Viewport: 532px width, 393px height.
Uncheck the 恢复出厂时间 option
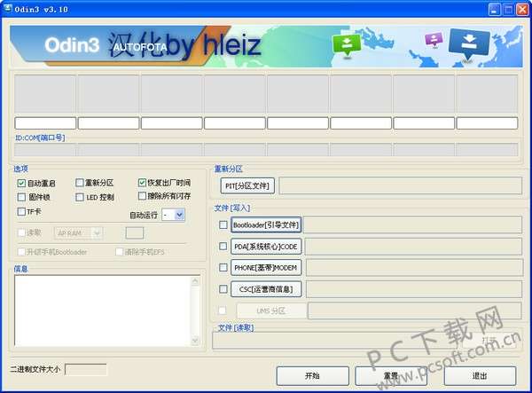click(x=142, y=183)
